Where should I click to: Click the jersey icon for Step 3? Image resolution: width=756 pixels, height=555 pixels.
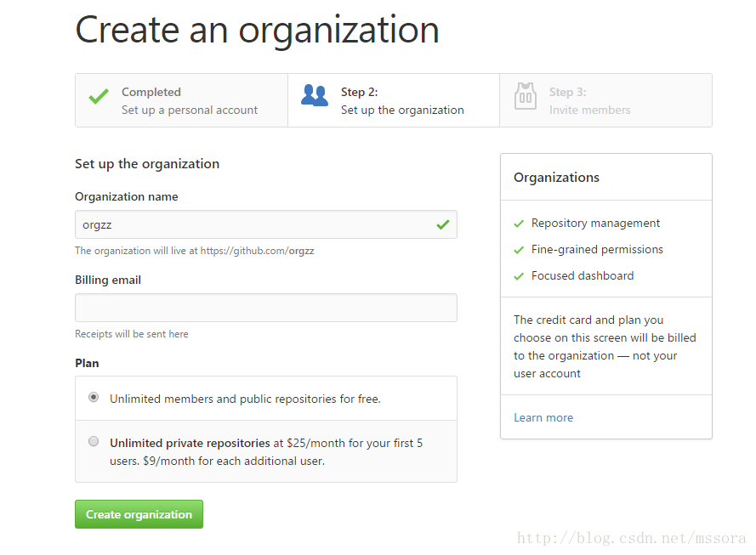(x=525, y=96)
